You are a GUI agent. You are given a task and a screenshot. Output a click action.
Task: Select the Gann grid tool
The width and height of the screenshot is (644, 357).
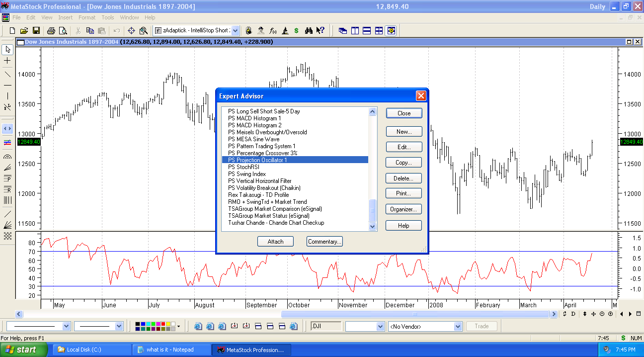[7, 236]
